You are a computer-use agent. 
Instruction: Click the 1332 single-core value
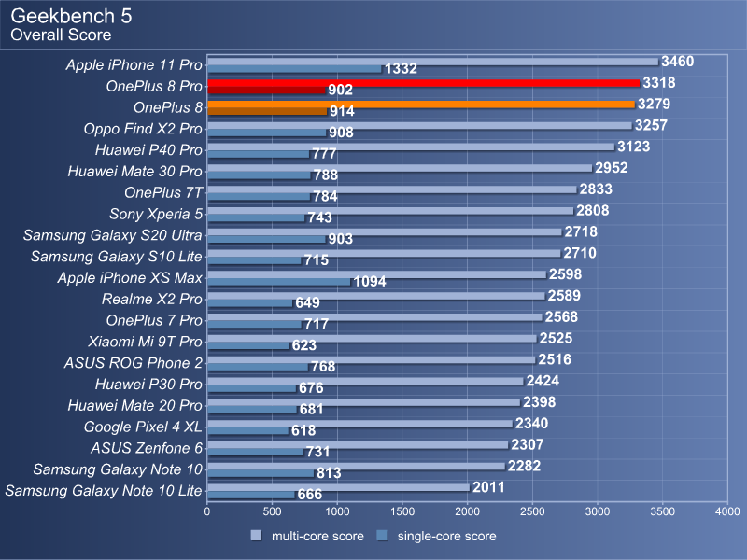coord(401,68)
